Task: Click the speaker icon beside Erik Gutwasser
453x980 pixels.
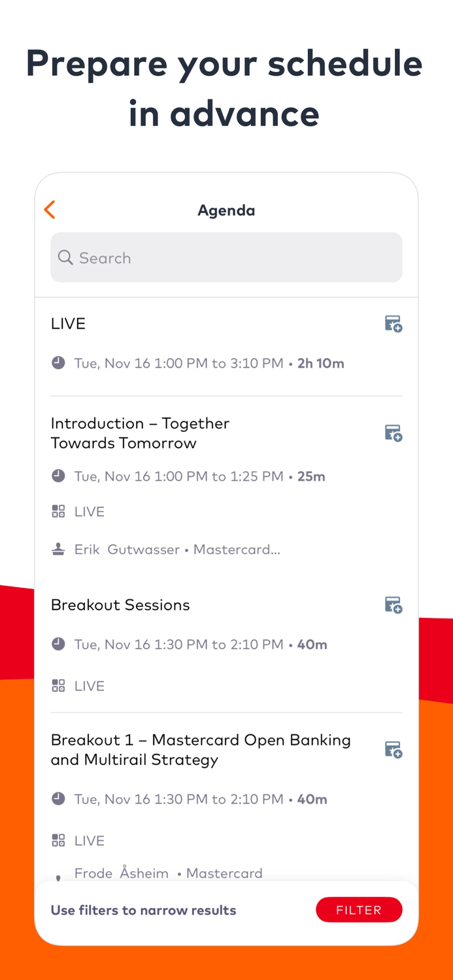Action: pyautogui.click(x=58, y=549)
